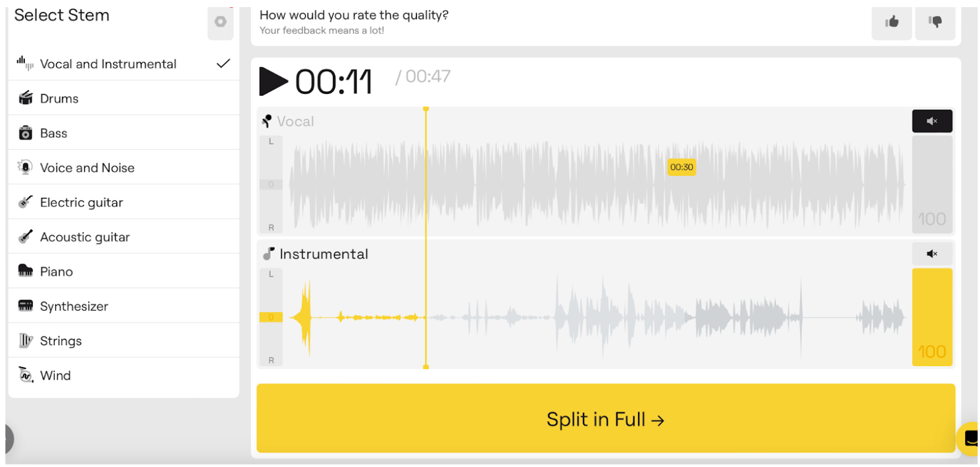Viewport: 980px width, 467px height.
Task: Select the Acoustic guitar stem
Action: tap(85, 237)
